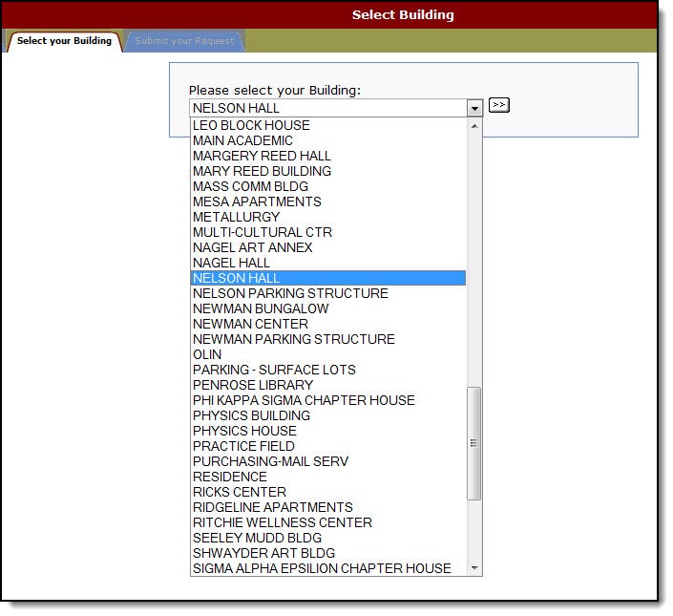The width and height of the screenshot is (673, 616).
Task: Switch to Submit your Request tab
Action: click(x=184, y=41)
